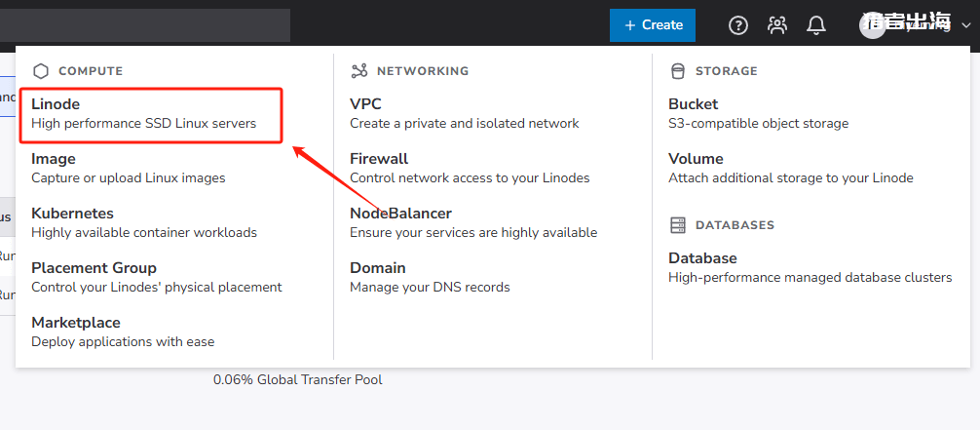Select Bucket under Storage
Viewport: 980px width, 430px height.
(x=758, y=113)
